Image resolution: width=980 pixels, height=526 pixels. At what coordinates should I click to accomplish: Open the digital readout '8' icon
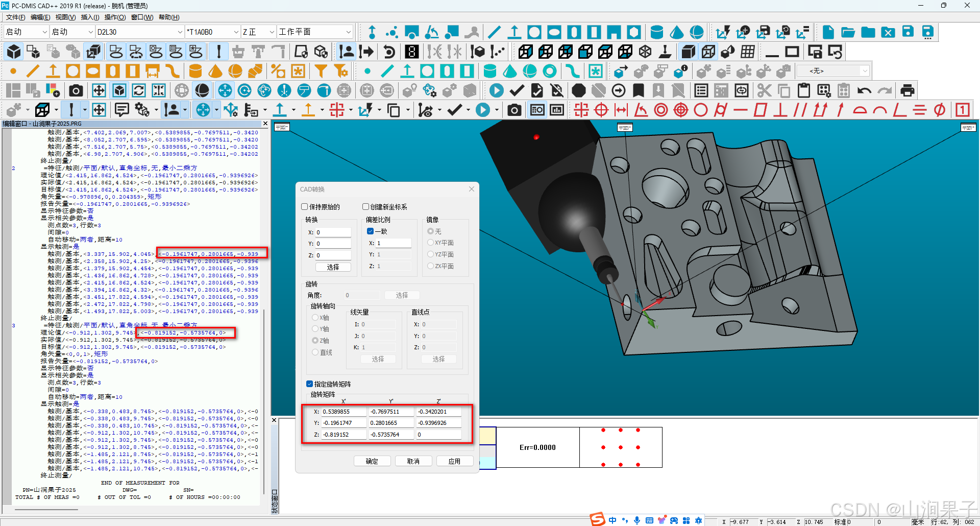coord(412,52)
